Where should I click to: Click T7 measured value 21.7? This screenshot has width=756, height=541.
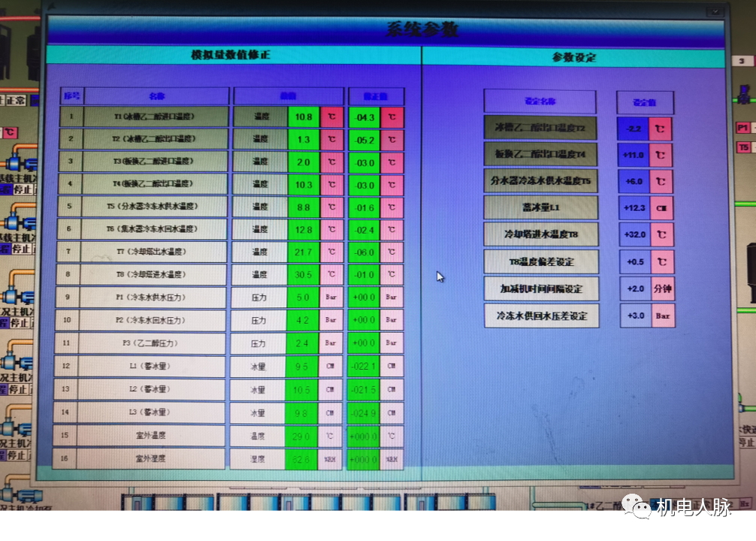coord(304,252)
